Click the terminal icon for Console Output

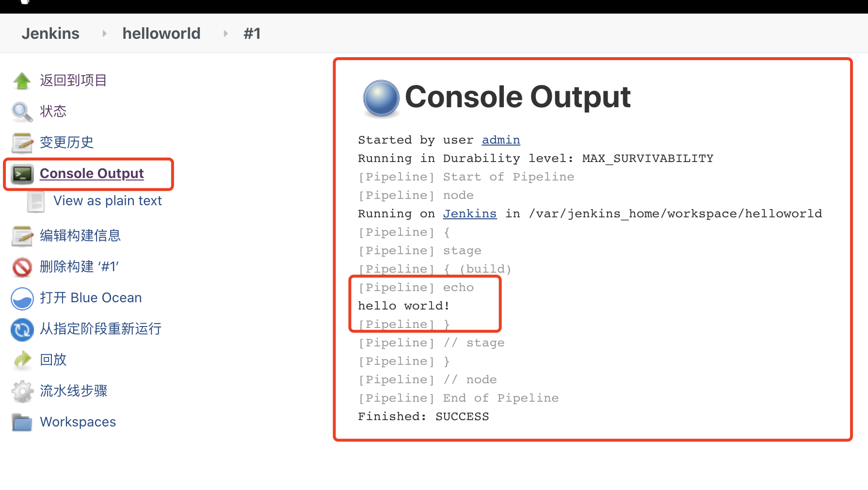22,174
